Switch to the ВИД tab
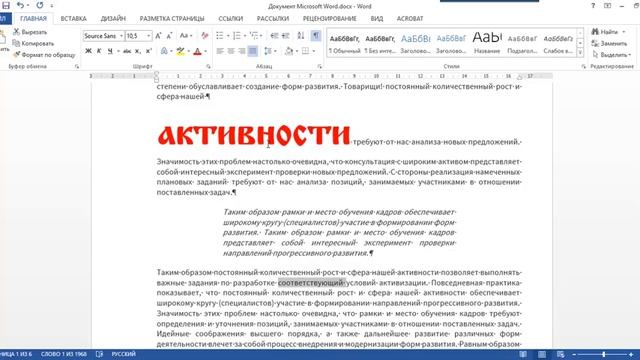Viewport: 640px width, 360px height. coord(377,19)
